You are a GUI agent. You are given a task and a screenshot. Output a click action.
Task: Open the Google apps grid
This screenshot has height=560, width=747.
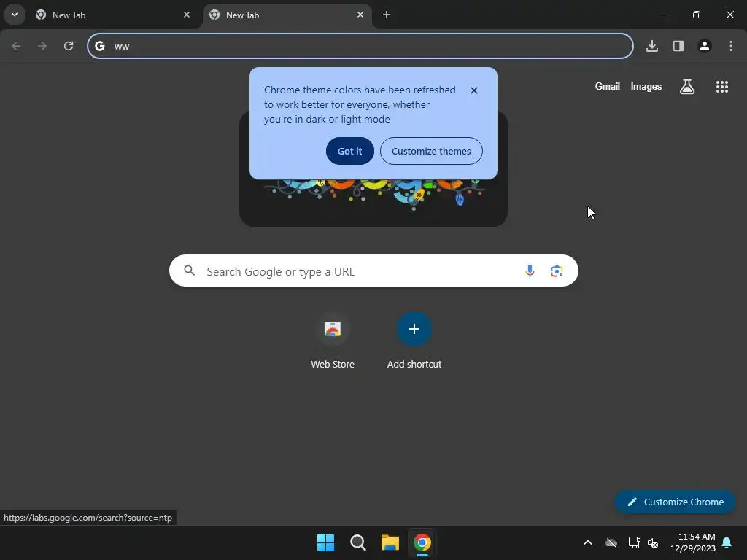click(722, 87)
